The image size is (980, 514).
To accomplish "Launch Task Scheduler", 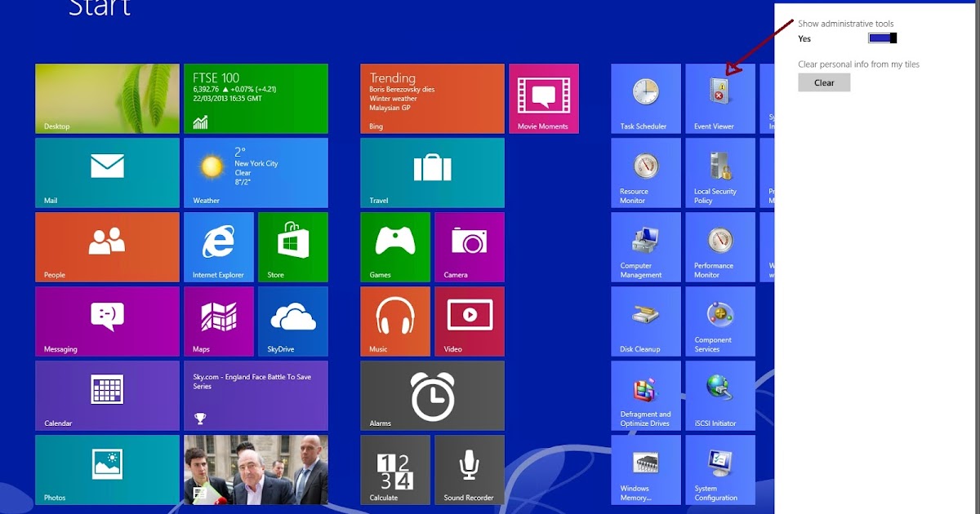I will pos(646,99).
